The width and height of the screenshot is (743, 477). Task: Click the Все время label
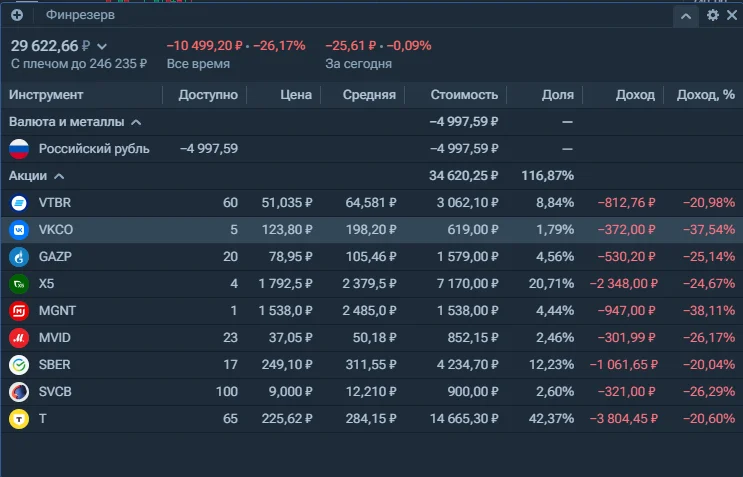(198, 64)
